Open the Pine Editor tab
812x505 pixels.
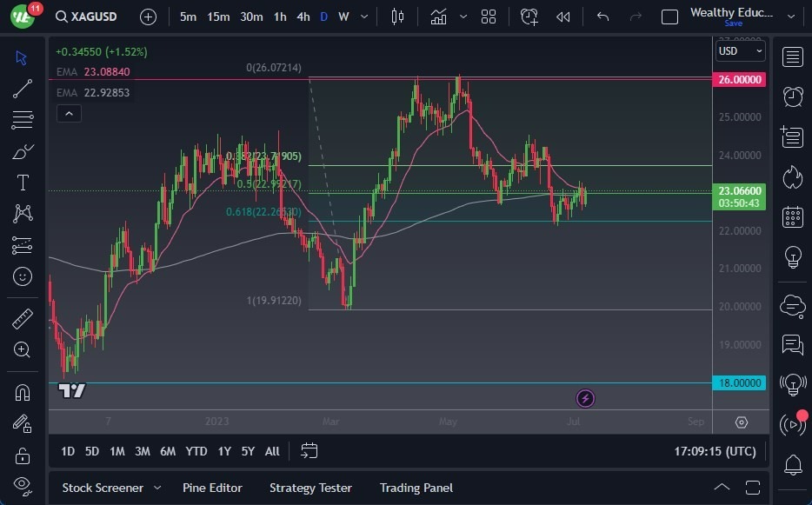212,488
